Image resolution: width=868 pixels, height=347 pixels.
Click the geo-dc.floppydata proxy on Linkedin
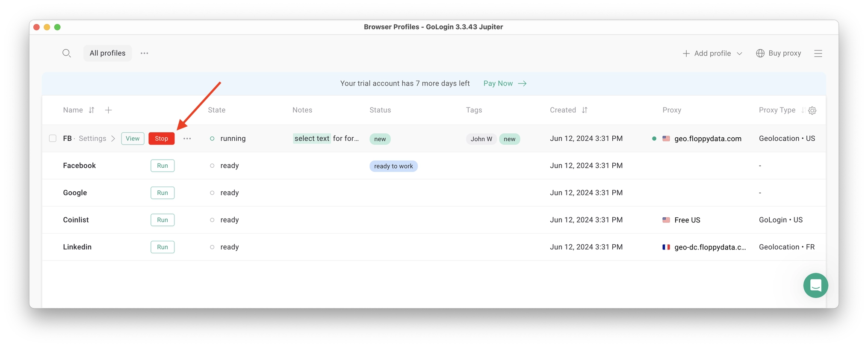click(x=710, y=247)
